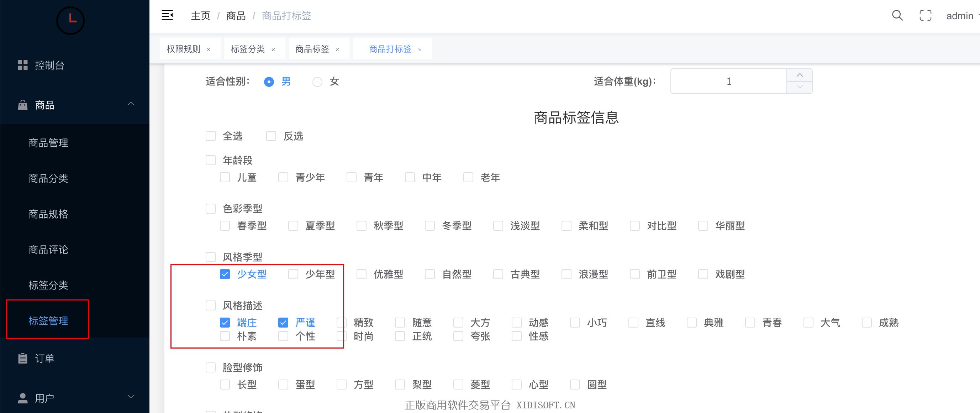This screenshot has height=413, width=980.
Task: Go to 主页 in the breadcrumb
Action: (200, 16)
